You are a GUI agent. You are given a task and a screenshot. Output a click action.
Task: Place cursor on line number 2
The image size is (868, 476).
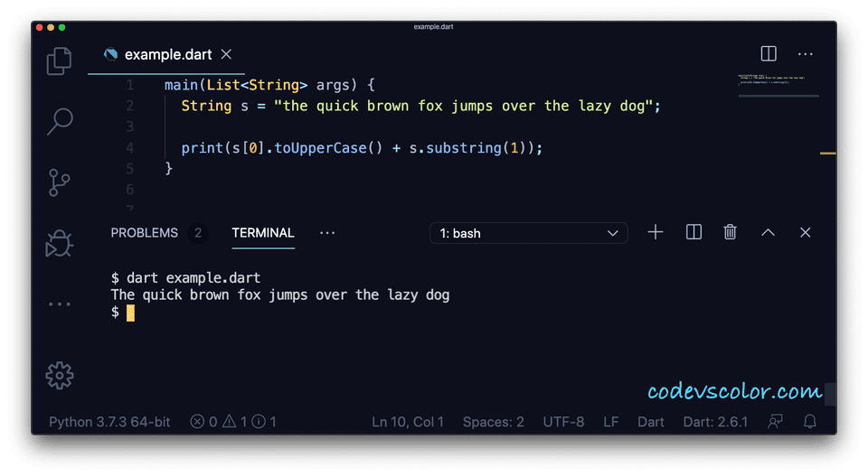pyautogui.click(x=129, y=106)
